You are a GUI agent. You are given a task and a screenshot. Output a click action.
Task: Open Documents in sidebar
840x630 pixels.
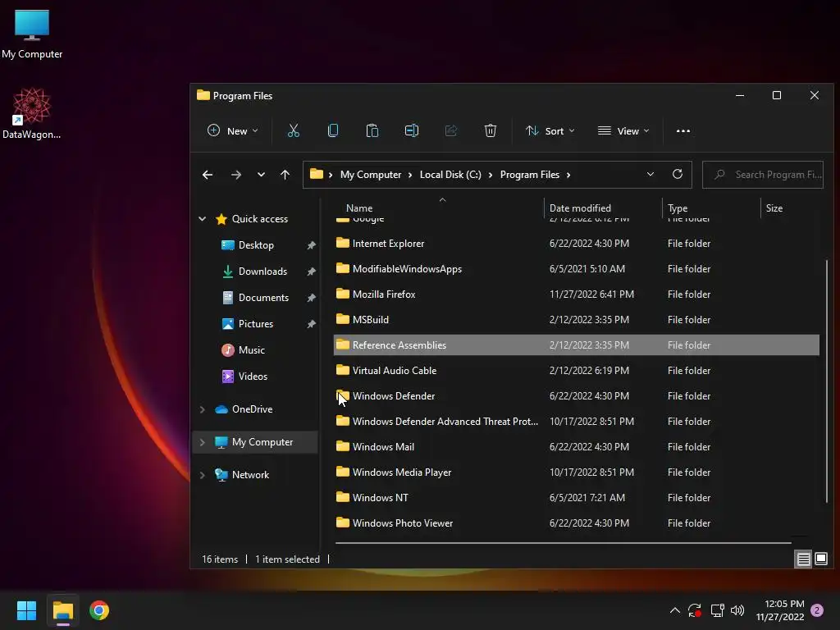pyautogui.click(x=263, y=298)
